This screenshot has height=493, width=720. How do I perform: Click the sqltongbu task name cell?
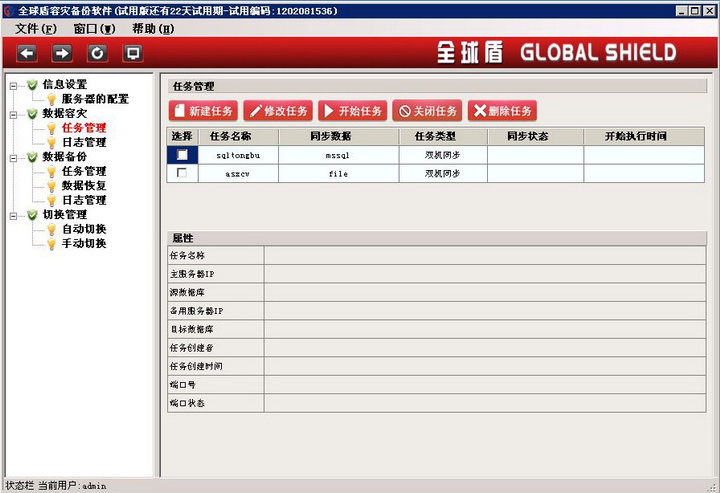[238, 155]
